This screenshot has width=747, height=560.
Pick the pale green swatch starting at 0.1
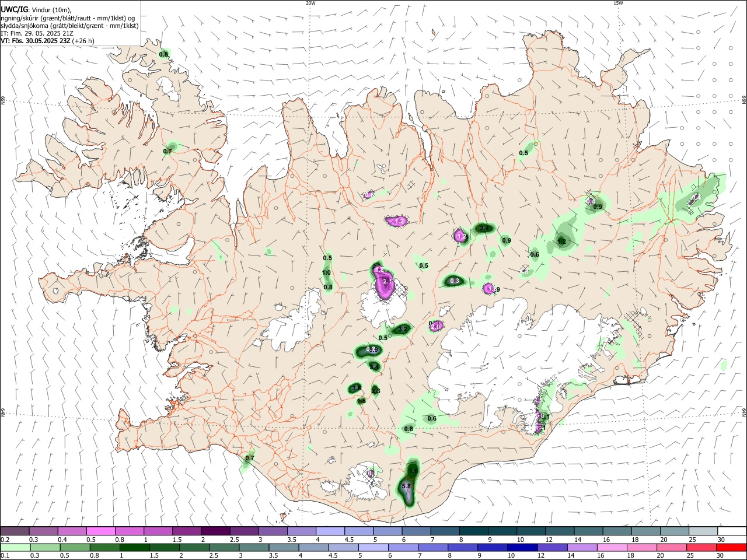click(x=15, y=548)
